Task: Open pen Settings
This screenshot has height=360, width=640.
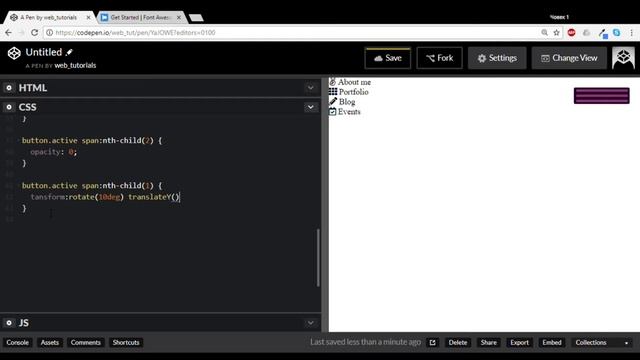Action: click(497, 58)
